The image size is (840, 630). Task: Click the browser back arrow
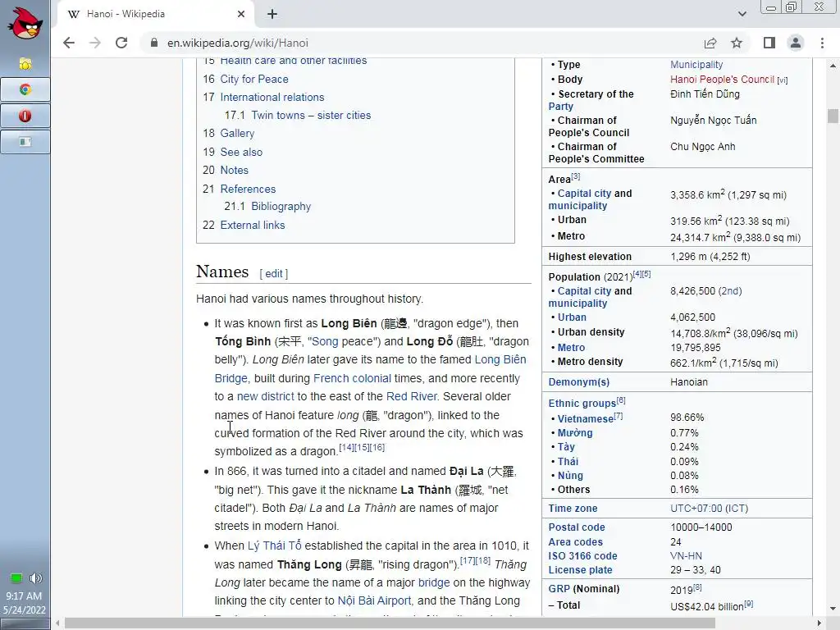click(69, 43)
